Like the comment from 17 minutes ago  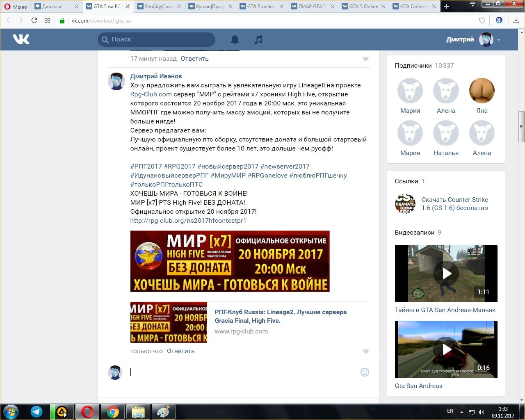(x=366, y=59)
